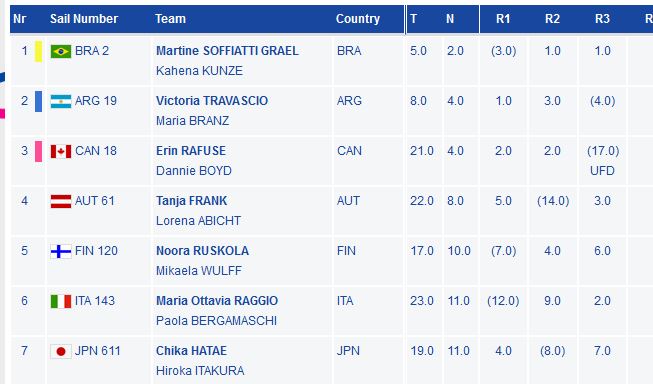Click the yellow leader marker in row 1

point(38,52)
